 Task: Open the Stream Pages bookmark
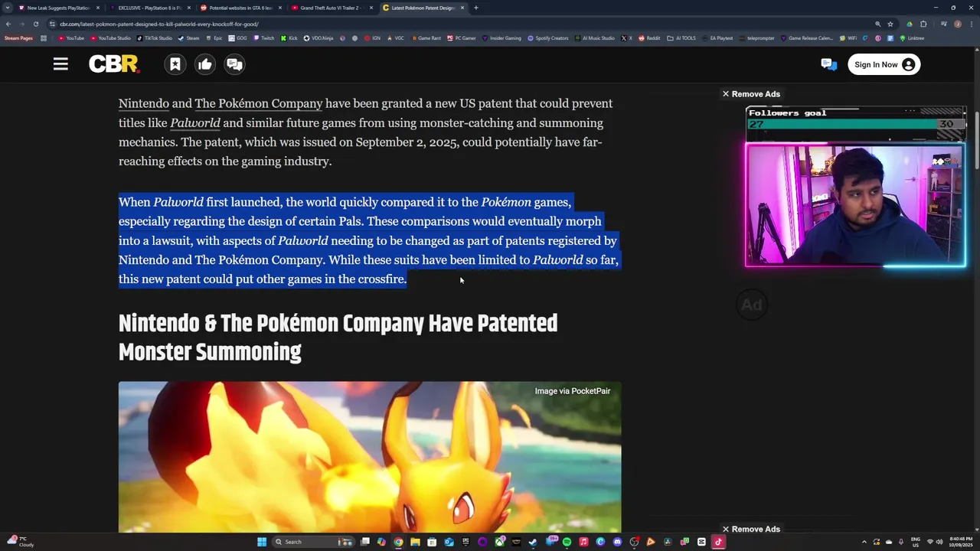[x=19, y=38]
